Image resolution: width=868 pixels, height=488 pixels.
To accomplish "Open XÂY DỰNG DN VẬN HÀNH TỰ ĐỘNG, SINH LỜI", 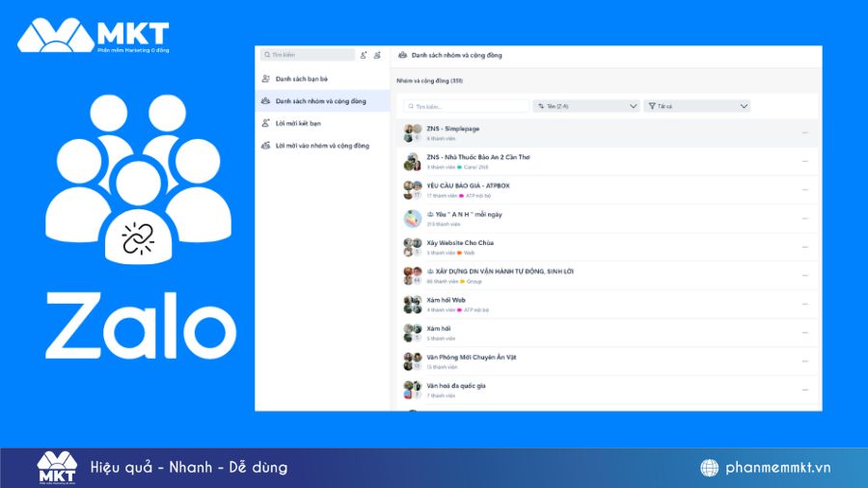I will (x=608, y=276).
